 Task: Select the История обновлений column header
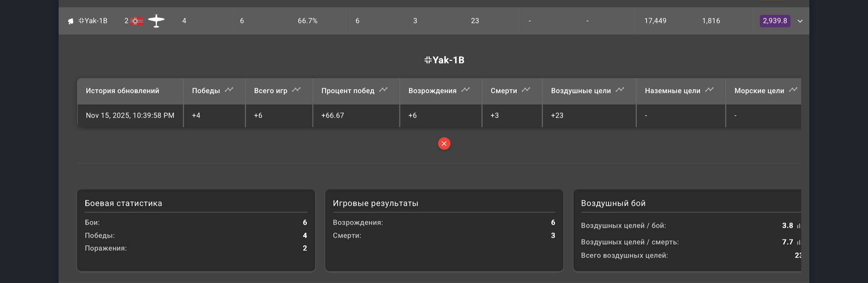122,91
